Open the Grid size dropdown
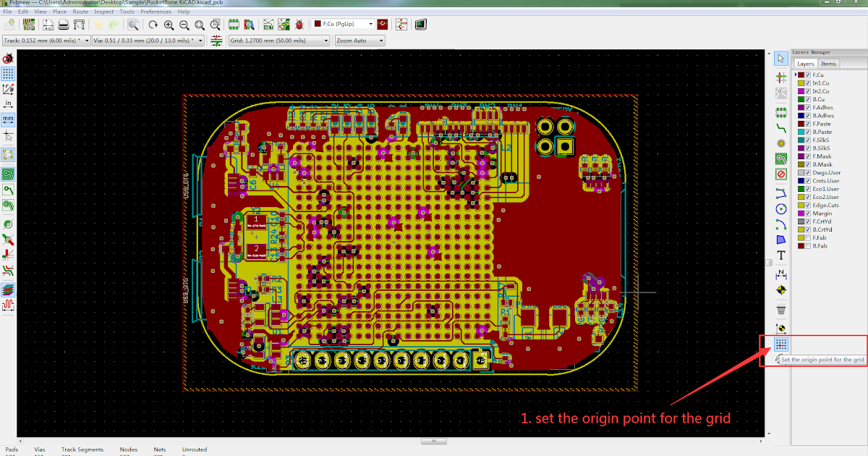 click(279, 41)
